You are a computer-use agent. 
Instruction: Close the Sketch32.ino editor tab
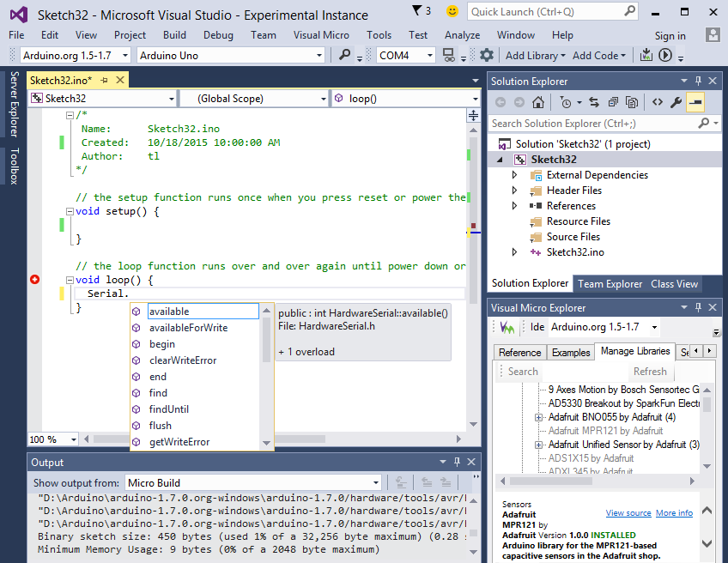click(x=120, y=80)
